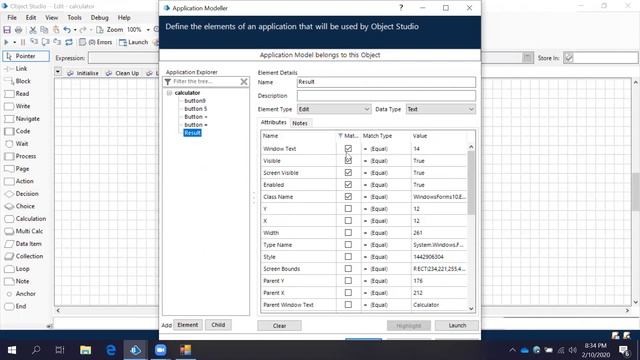This screenshot has width=640, height=360.
Task: Select the Code stage tool
Action: [x=18, y=131]
